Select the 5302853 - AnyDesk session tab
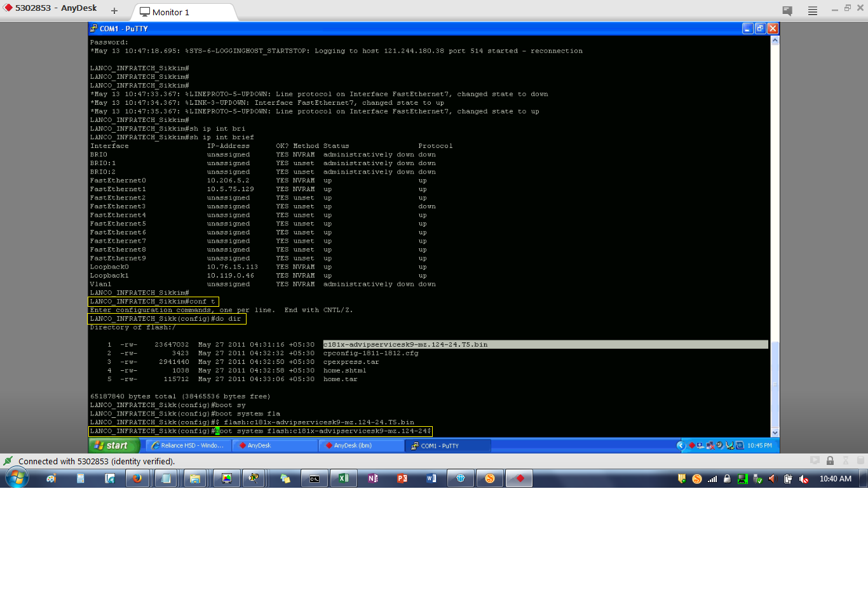The height and width of the screenshot is (604, 868). [51, 8]
